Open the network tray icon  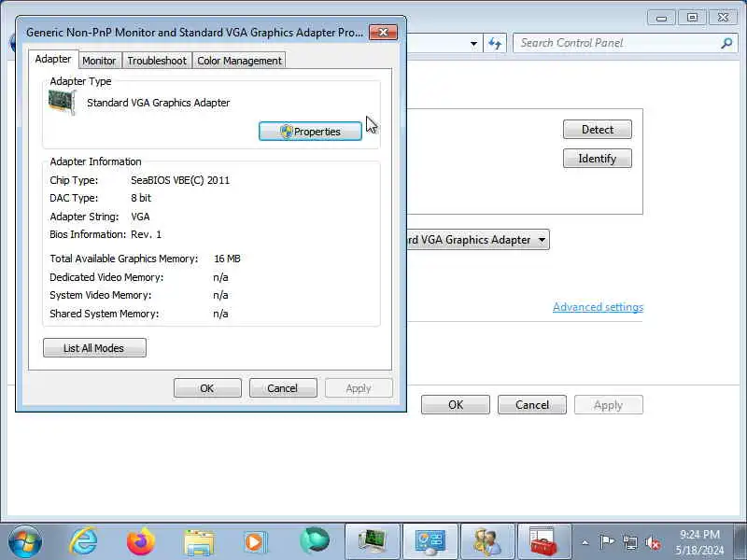coord(629,542)
